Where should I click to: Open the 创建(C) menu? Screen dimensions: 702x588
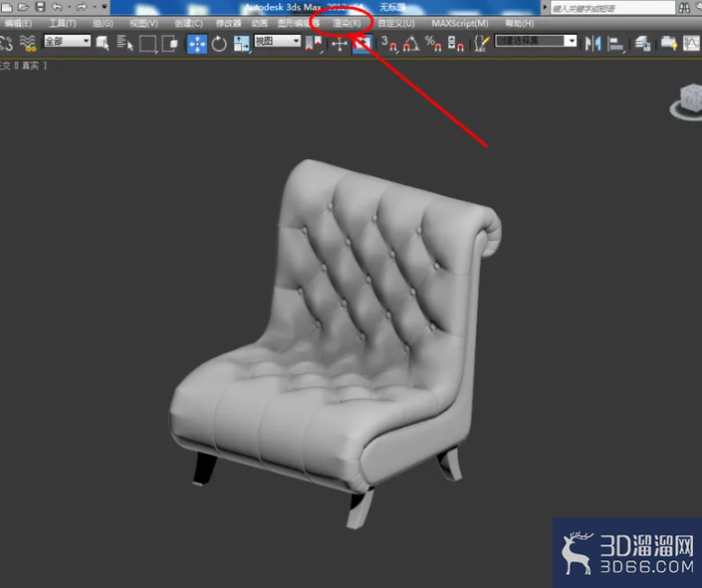[x=188, y=23]
